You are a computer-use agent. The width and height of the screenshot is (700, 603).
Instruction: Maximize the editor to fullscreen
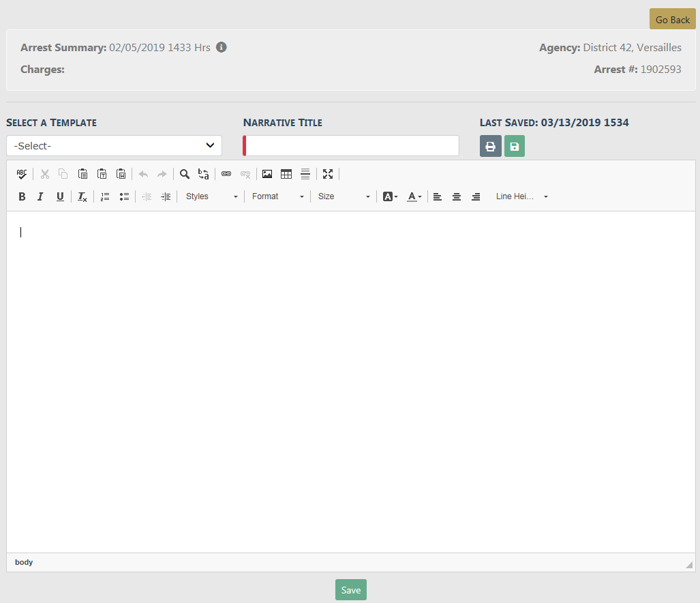pos(328,174)
